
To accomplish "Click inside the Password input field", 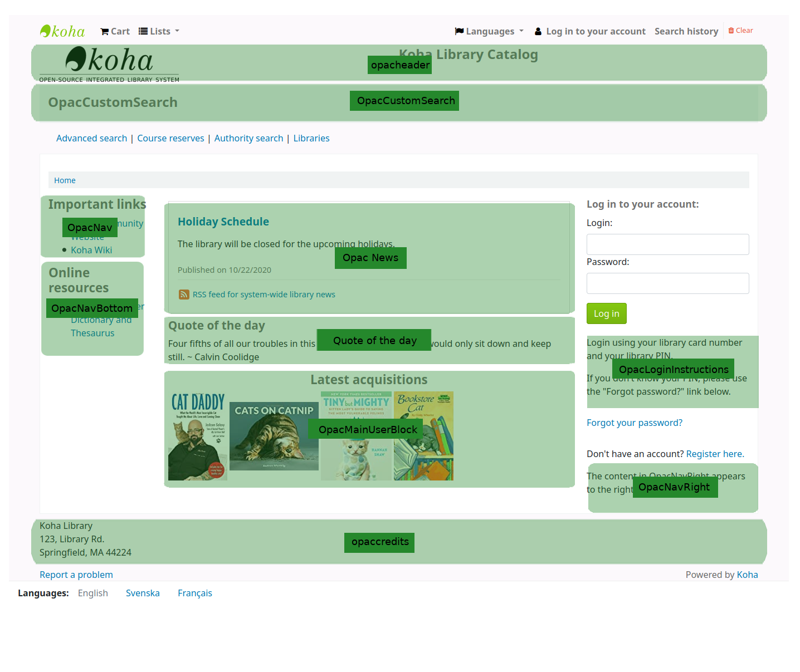I will 667,283.
